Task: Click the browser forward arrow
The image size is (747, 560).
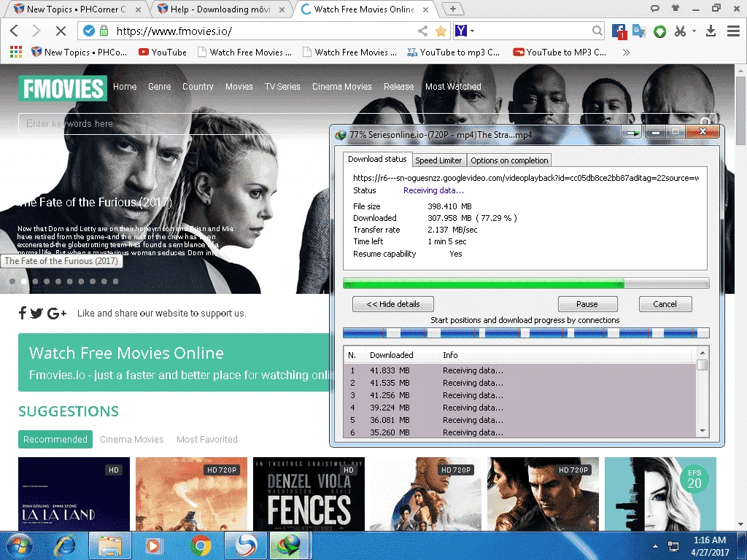Action: coord(36,31)
